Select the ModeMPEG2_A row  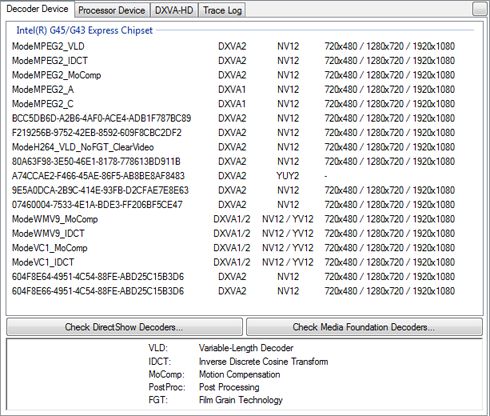pos(233,89)
